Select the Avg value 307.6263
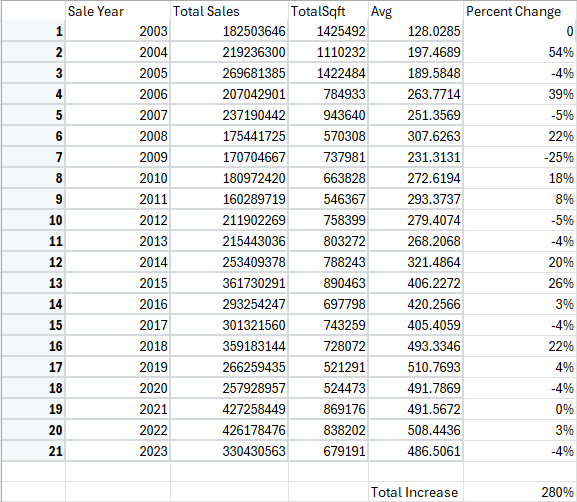 click(x=415, y=136)
